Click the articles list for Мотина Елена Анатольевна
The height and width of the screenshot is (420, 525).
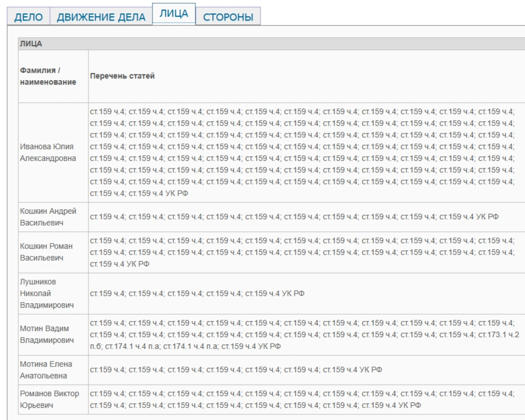(235, 370)
